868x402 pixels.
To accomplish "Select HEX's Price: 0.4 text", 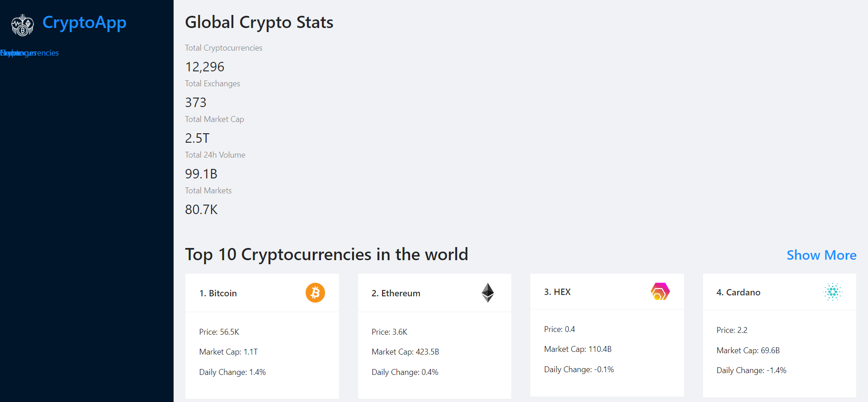I will pyautogui.click(x=559, y=329).
